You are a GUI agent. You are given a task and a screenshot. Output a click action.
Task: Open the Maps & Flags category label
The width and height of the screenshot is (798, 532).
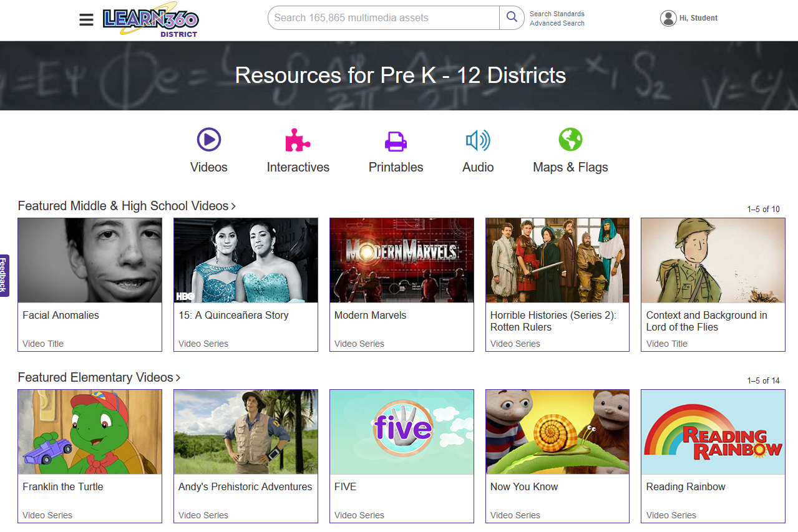570,167
